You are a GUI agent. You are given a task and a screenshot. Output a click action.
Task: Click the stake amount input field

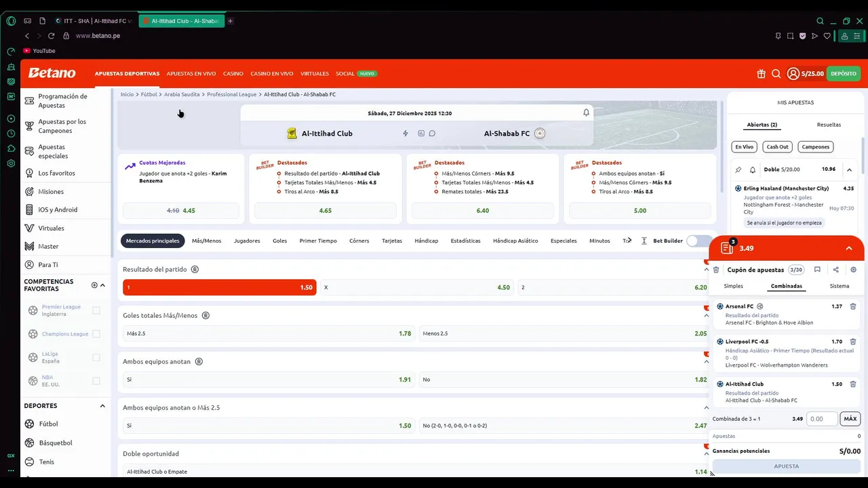(x=823, y=419)
